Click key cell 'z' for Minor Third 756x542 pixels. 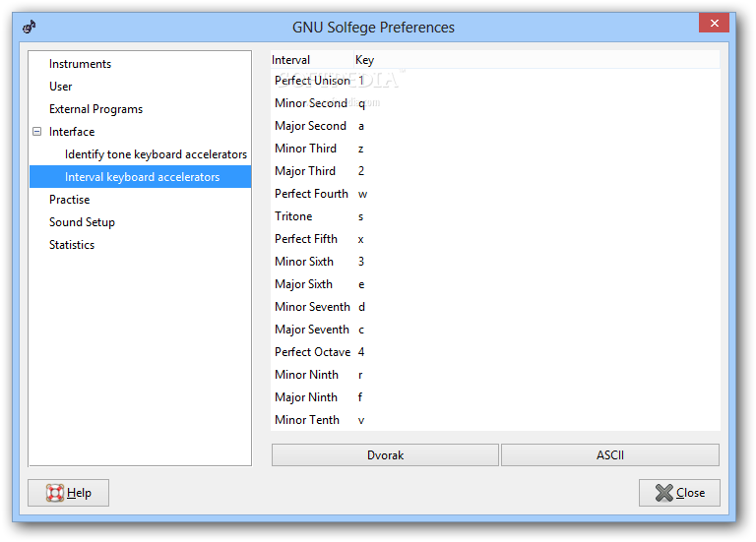pyautogui.click(x=360, y=149)
